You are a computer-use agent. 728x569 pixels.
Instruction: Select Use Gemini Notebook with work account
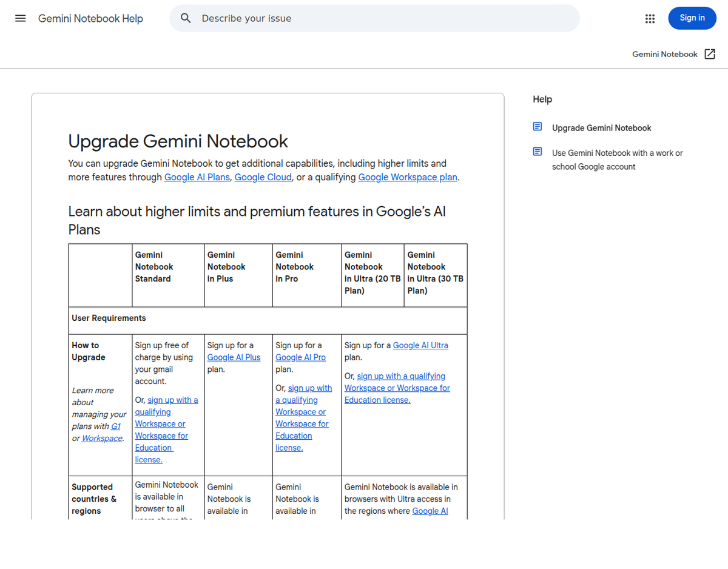coord(617,160)
